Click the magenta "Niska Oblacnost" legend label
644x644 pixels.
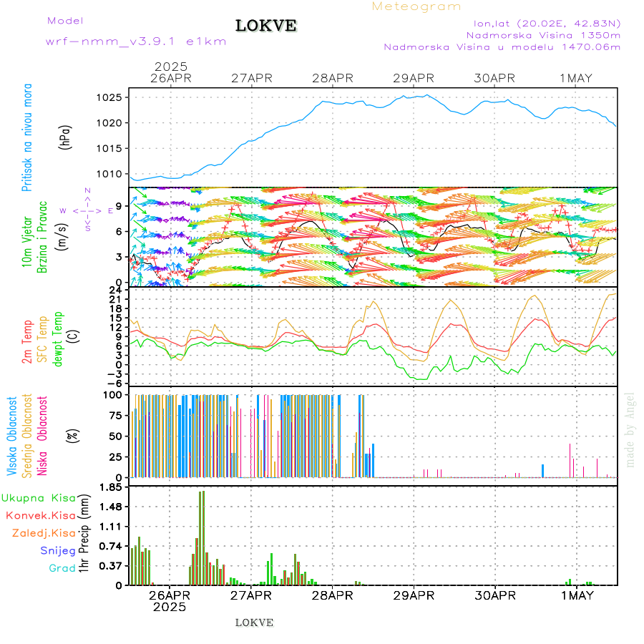click(42, 436)
